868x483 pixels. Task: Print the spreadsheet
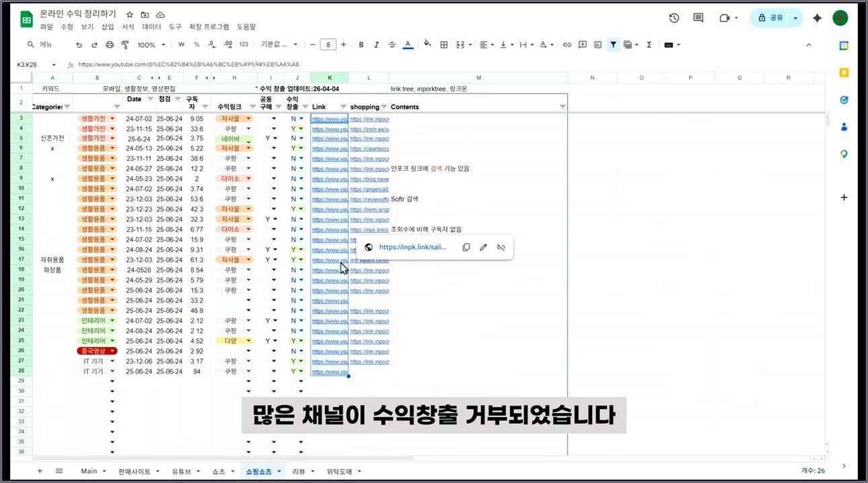pyautogui.click(x=110, y=45)
